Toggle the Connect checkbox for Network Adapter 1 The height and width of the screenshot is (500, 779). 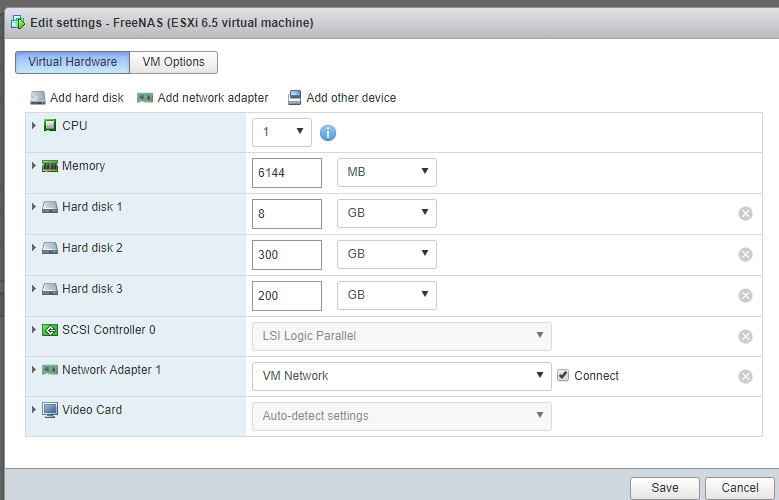click(x=563, y=375)
